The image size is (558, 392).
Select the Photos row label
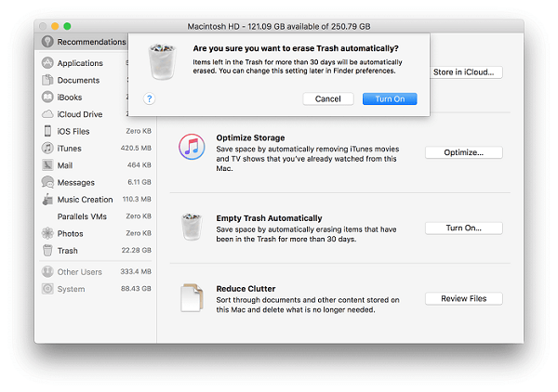pyautogui.click(x=70, y=234)
